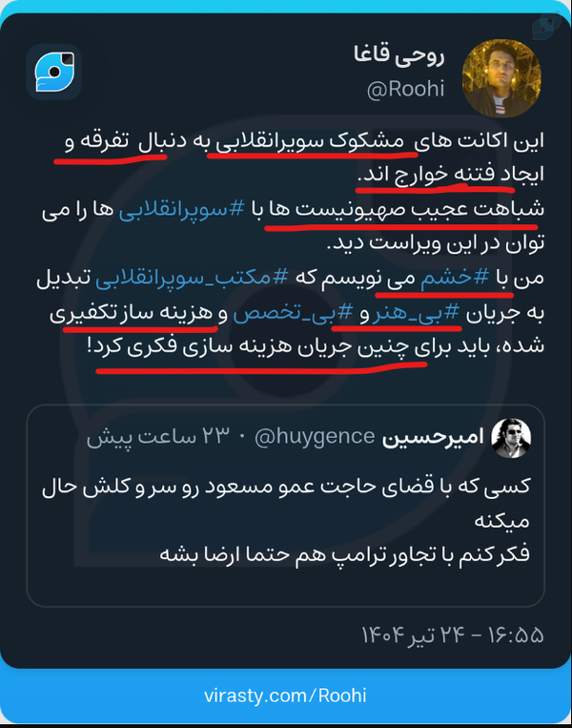Click the Virasty logo icon
The width and height of the screenshot is (572, 728).
(x=54, y=73)
